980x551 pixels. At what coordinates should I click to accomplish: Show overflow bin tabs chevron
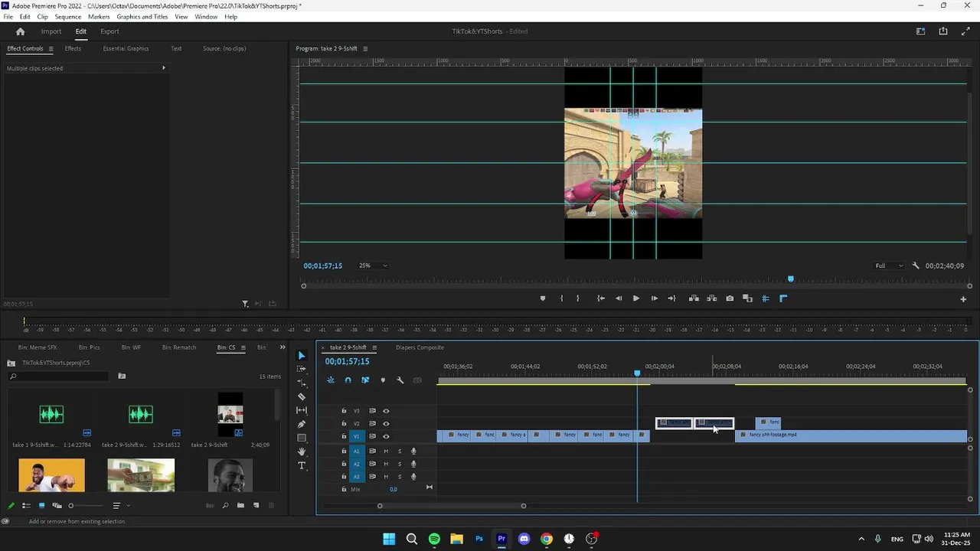(282, 347)
